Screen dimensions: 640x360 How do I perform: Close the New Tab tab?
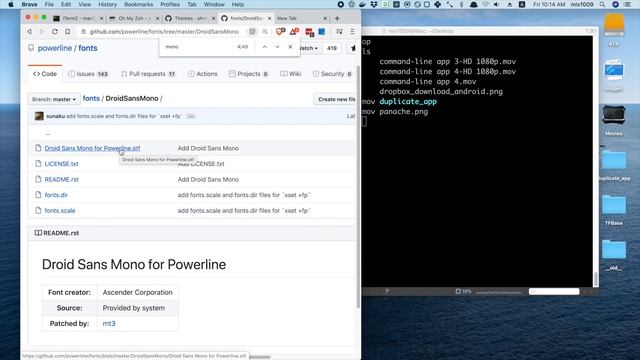(x=325, y=18)
